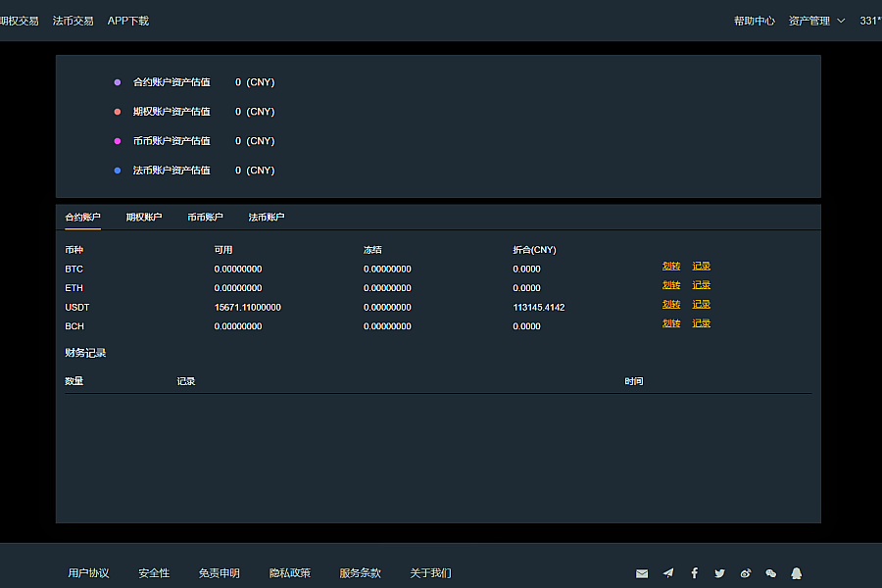Click 划转 link in the USDT row
The image size is (882, 588).
(x=671, y=305)
